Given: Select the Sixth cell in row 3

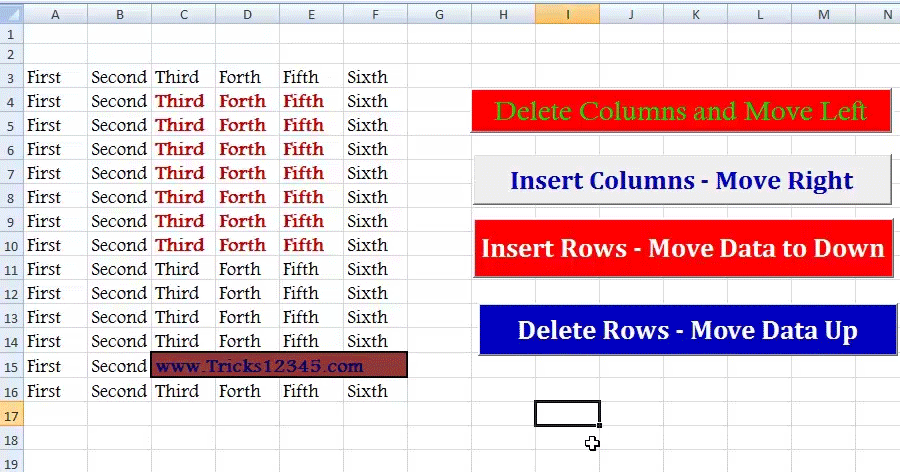Looking at the screenshot, I should click(375, 77).
